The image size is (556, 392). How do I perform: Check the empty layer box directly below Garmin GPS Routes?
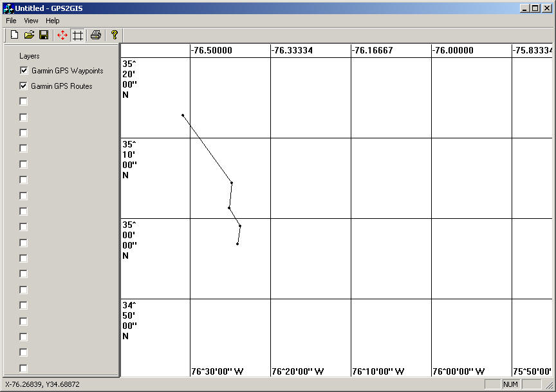[24, 102]
